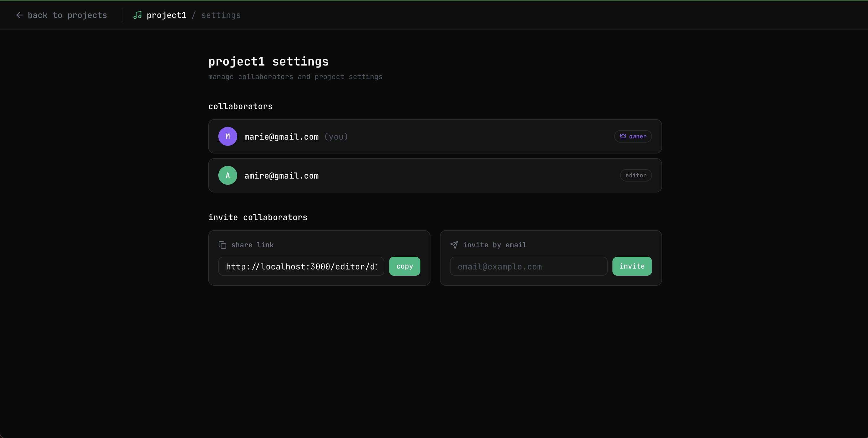Click the owner role badge
Viewport: 868px width, 438px height.
[633, 136]
